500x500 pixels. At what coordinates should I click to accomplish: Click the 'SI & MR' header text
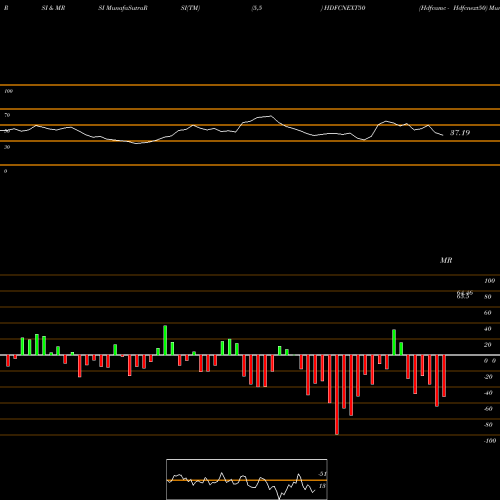(53, 8)
